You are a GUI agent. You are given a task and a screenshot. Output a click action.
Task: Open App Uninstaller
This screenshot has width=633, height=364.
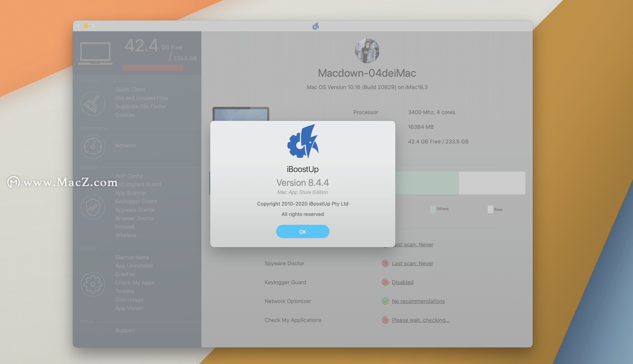point(134,266)
